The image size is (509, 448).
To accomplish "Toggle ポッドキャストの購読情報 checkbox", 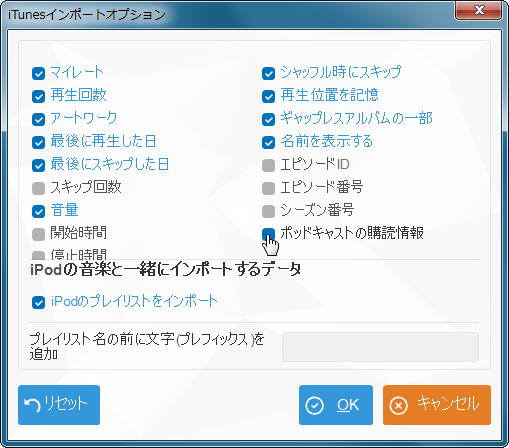I will 268,234.
